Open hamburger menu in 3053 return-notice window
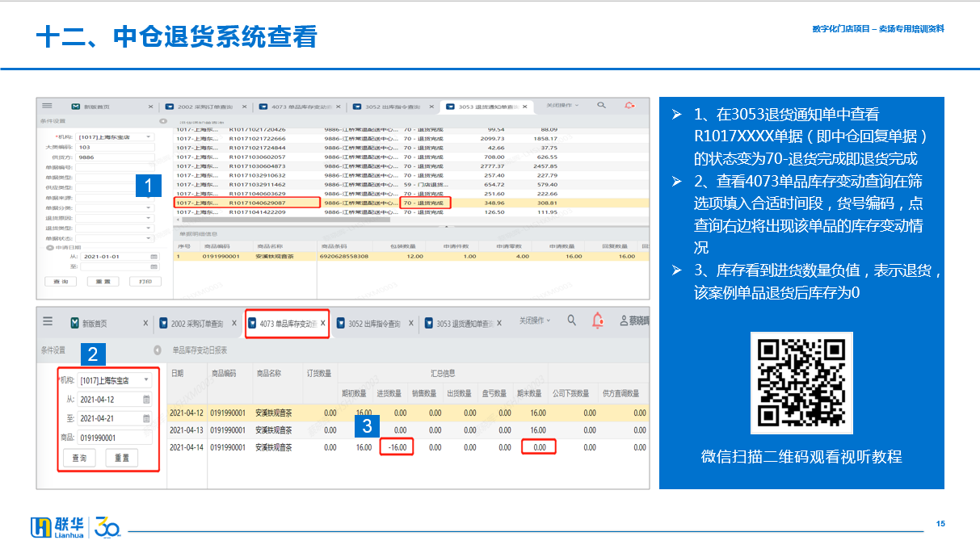 (47, 106)
